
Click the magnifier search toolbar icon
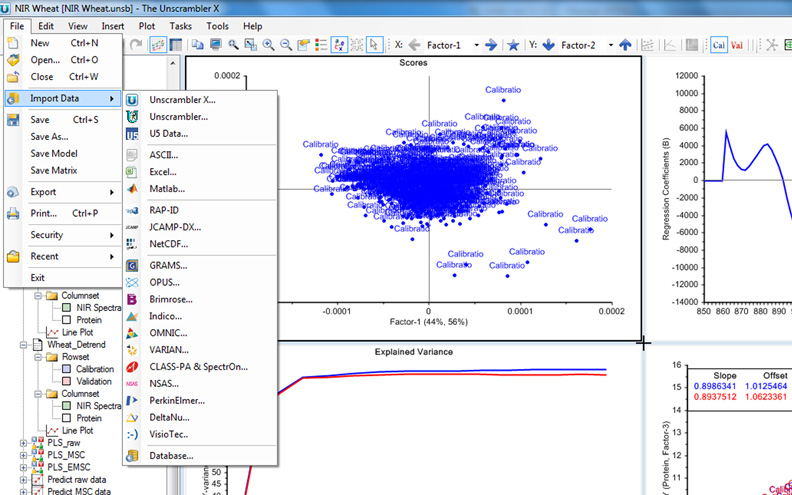[x=233, y=44]
